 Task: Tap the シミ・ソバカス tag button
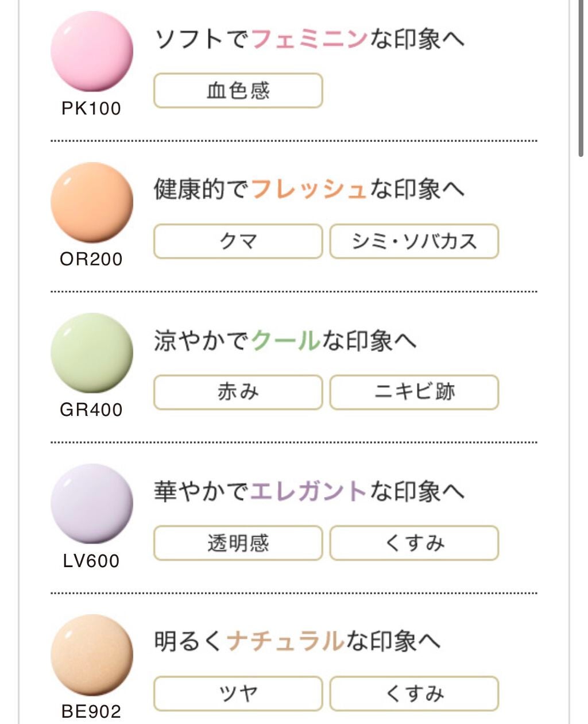[414, 241]
